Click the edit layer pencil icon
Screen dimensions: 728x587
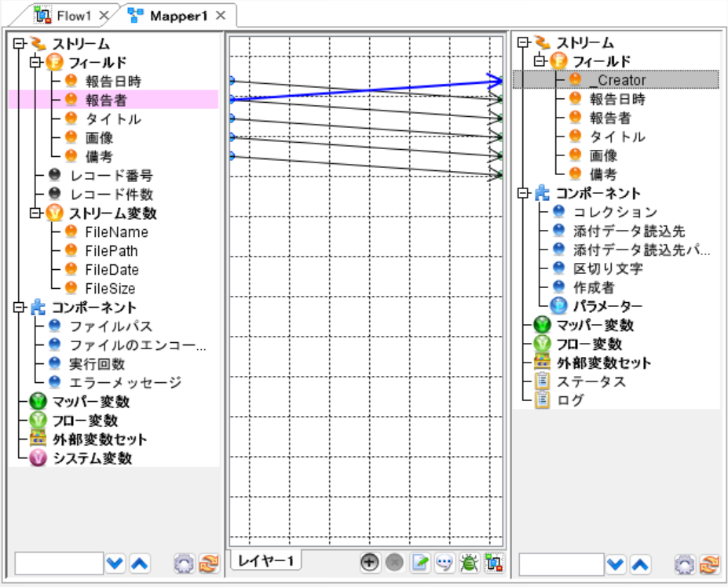pyautogui.click(x=421, y=561)
